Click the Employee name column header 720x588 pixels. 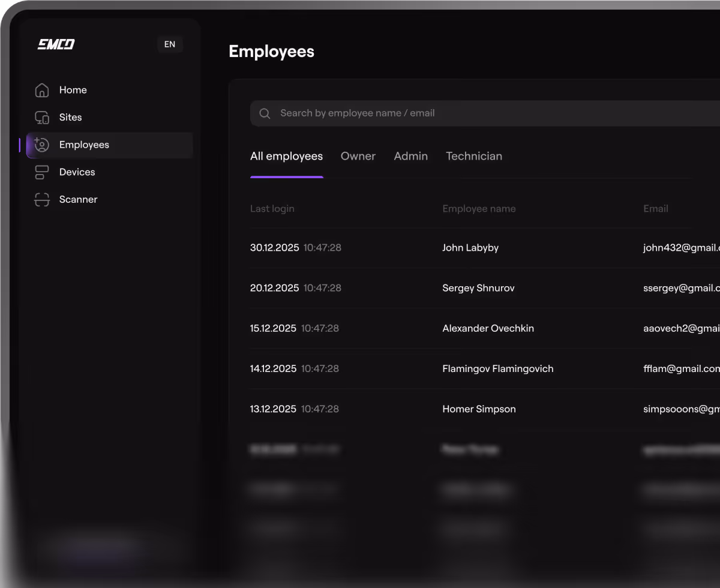[479, 209]
